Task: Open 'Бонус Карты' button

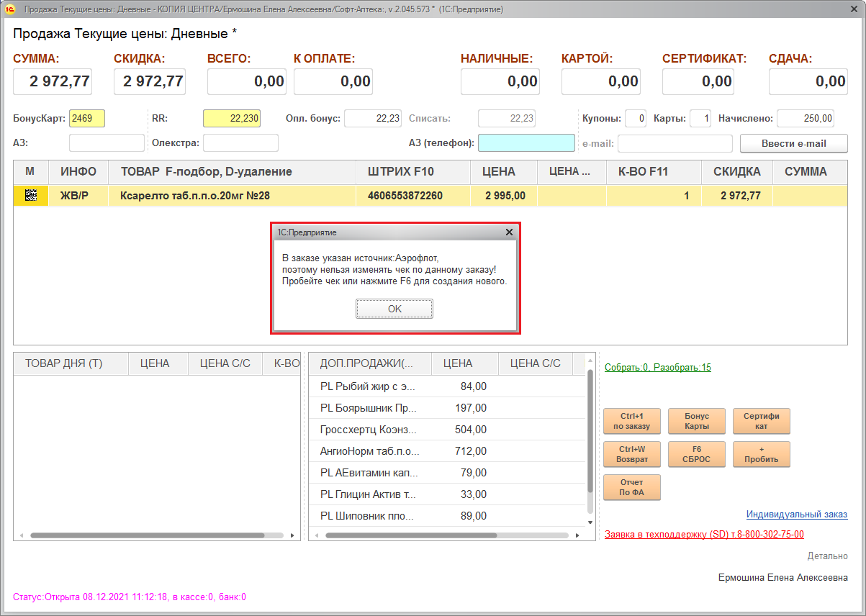Action: click(696, 421)
